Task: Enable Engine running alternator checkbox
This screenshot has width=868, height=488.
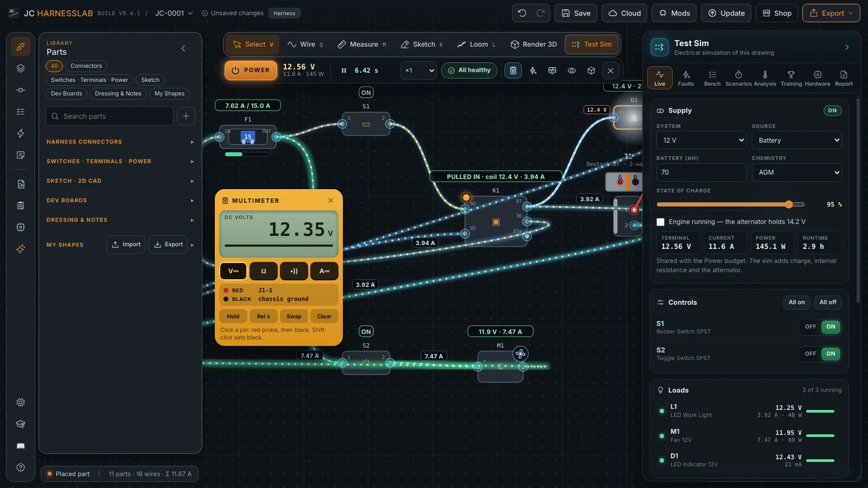Action: point(660,222)
